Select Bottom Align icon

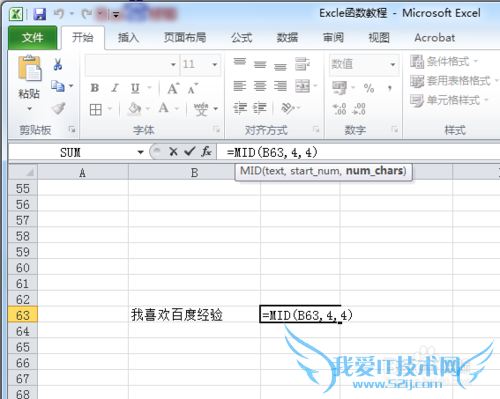(x=280, y=66)
